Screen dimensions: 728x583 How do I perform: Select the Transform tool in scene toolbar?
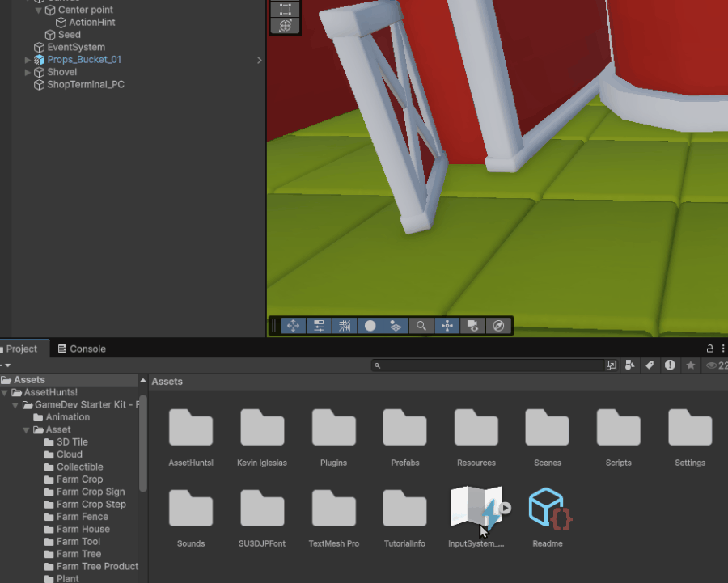click(285, 26)
